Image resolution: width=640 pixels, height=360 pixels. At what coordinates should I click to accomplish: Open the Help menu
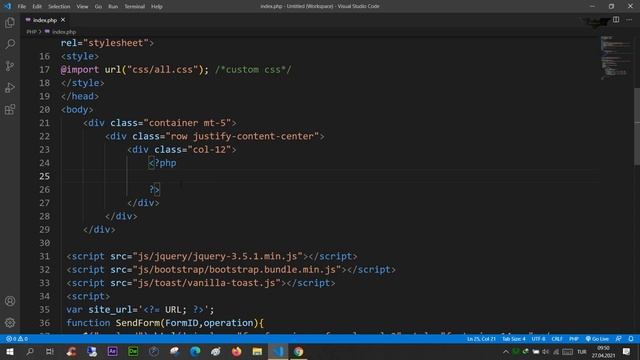click(x=157, y=7)
